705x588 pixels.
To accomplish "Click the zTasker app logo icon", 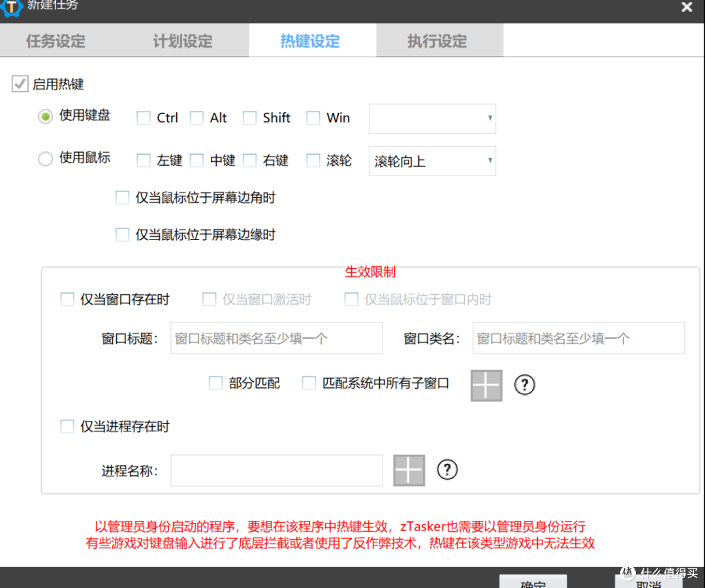I will tap(11, 7).
